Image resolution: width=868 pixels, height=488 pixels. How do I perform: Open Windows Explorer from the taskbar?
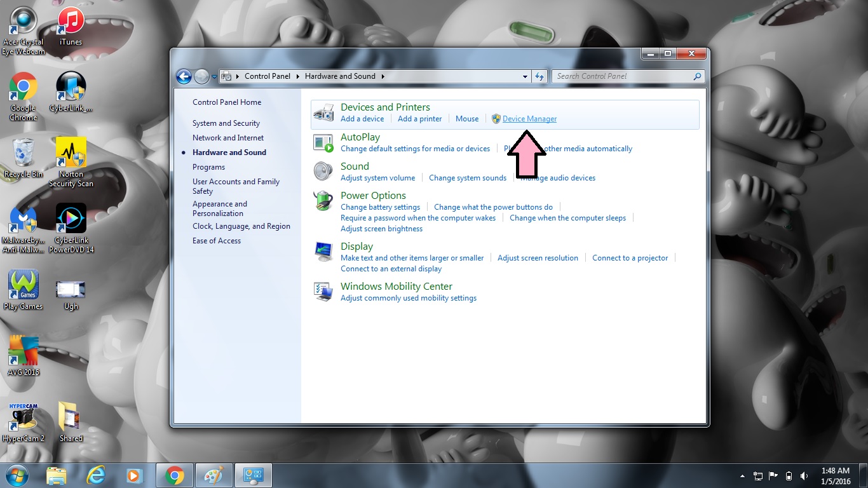(x=57, y=475)
